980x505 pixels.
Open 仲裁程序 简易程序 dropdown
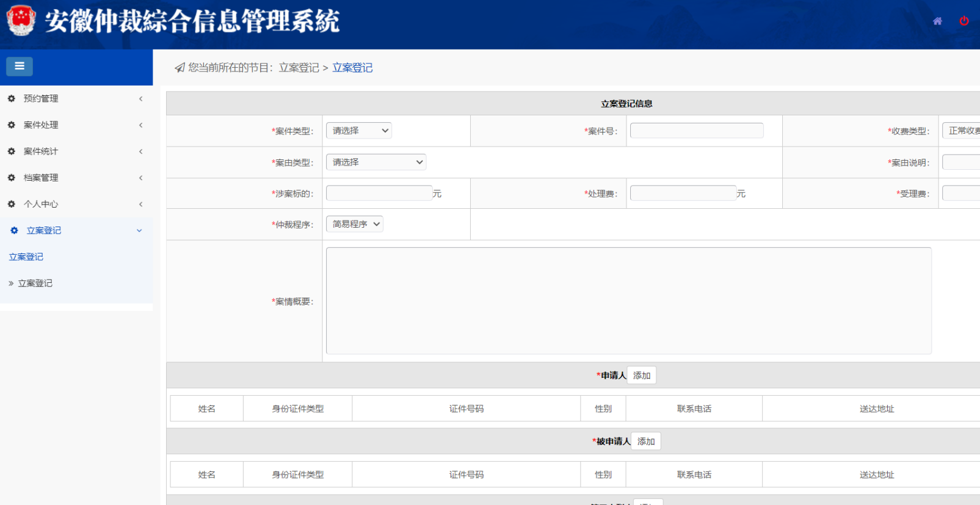click(355, 224)
